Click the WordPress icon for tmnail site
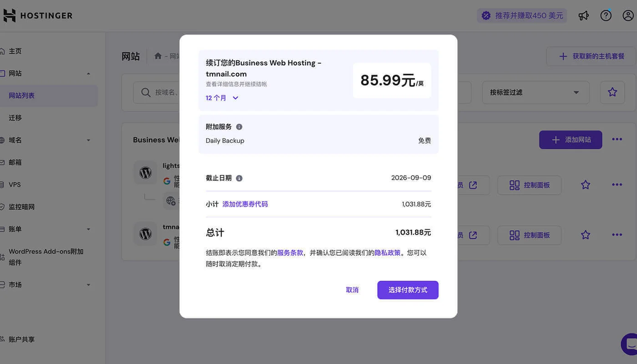This screenshot has height=364, width=637. (145, 233)
